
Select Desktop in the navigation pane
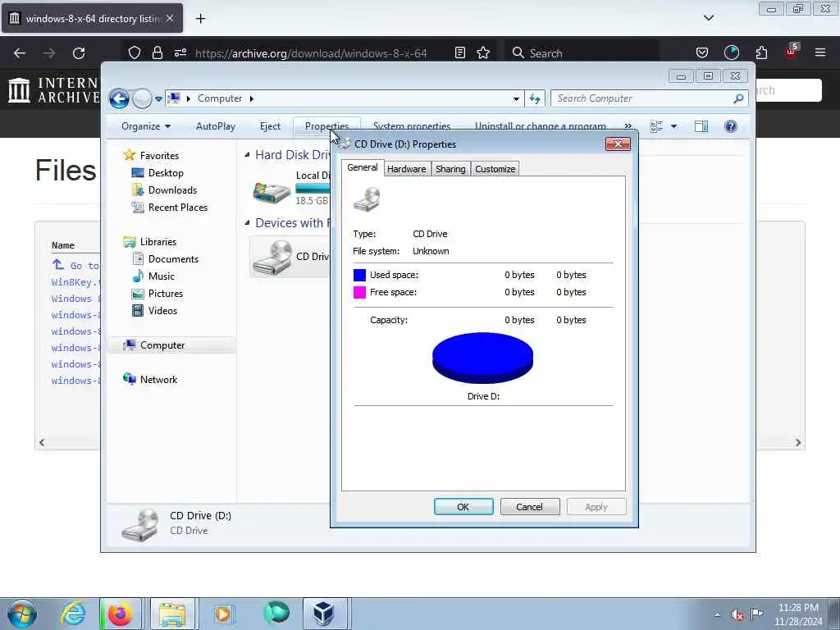(166, 173)
